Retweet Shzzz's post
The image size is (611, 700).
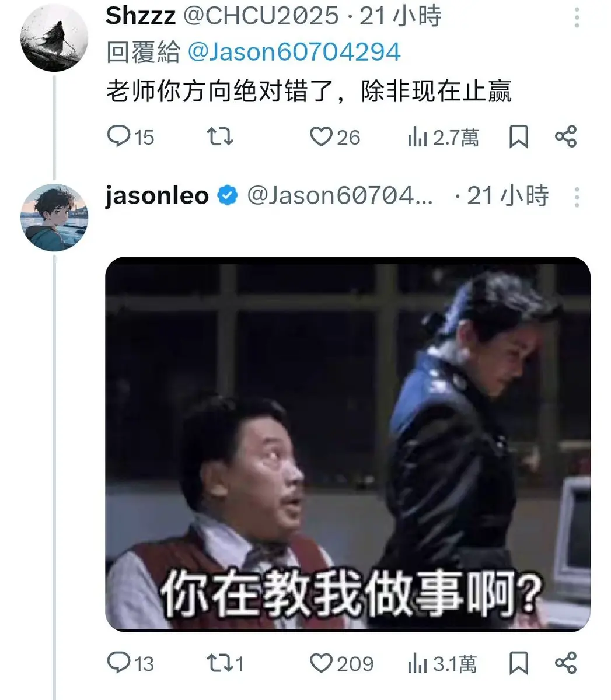point(220,137)
